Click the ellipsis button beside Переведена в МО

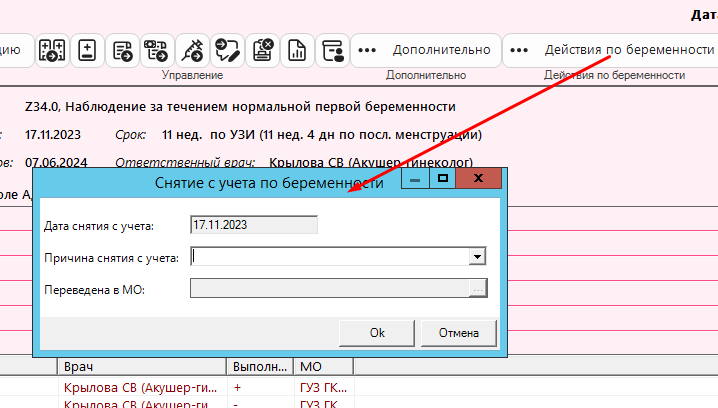coord(477,289)
